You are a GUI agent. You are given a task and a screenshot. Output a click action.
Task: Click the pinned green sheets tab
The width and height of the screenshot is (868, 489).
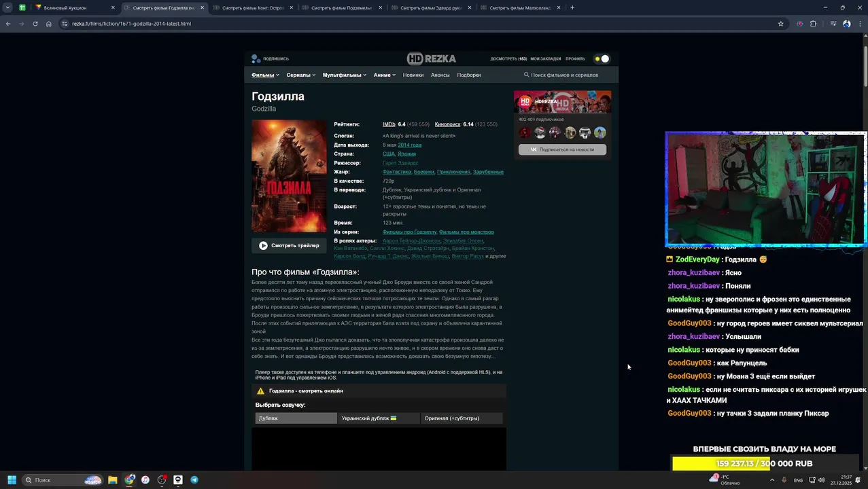pyautogui.click(x=22, y=7)
